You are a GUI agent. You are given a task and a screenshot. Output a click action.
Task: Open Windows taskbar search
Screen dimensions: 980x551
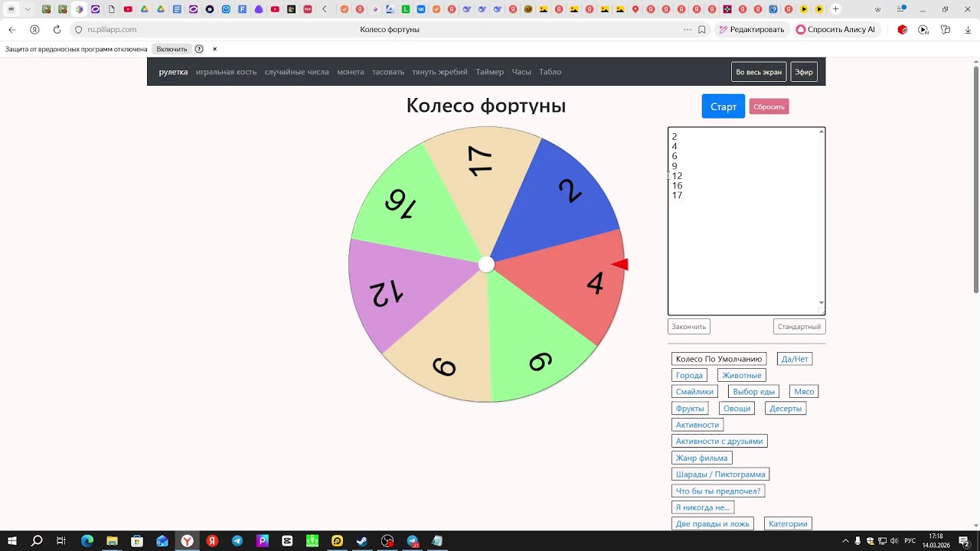tap(37, 541)
